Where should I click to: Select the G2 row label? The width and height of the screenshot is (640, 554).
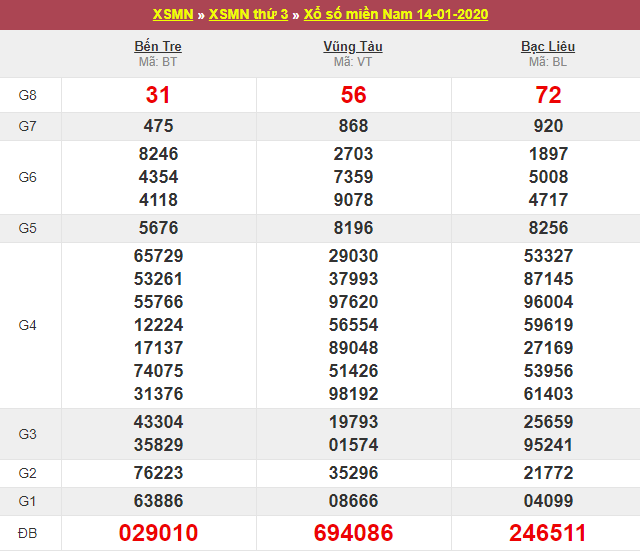tap(27, 473)
